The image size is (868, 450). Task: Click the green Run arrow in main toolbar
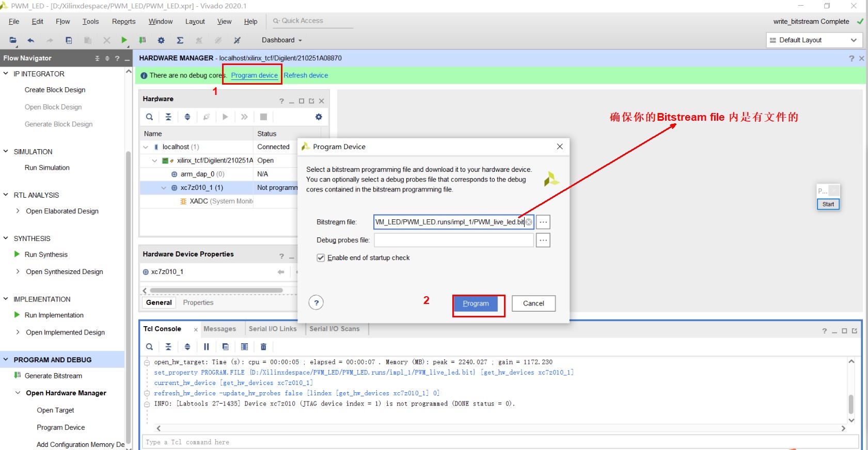[x=124, y=40]
